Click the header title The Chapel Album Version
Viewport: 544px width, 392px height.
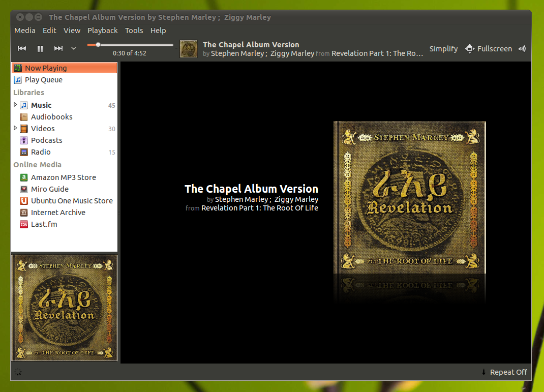[251, 45]
